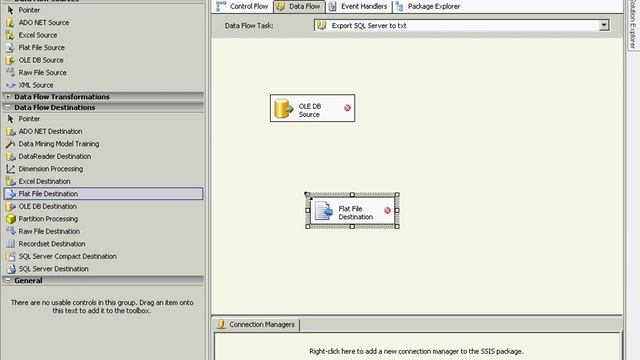Click the 'Data Mining Model Training' label
640x360 pixels.
point(59,144)
